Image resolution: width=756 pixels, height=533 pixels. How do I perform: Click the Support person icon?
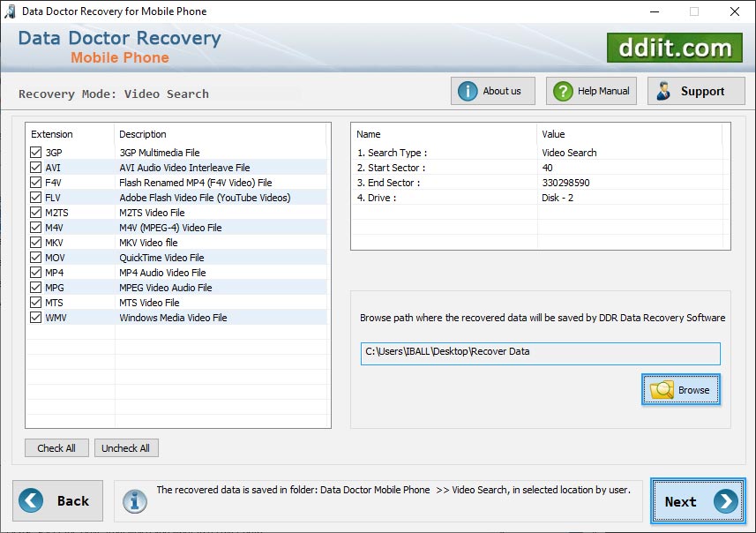coord(663,90)
